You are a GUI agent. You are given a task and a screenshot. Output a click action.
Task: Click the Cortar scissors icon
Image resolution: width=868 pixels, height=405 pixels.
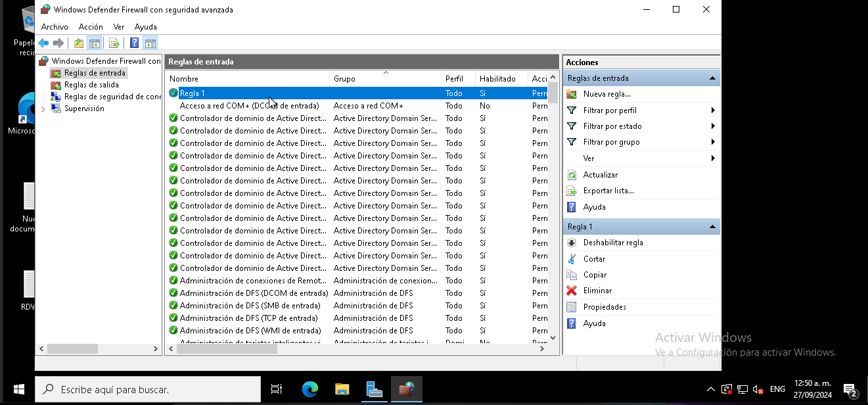572,259
